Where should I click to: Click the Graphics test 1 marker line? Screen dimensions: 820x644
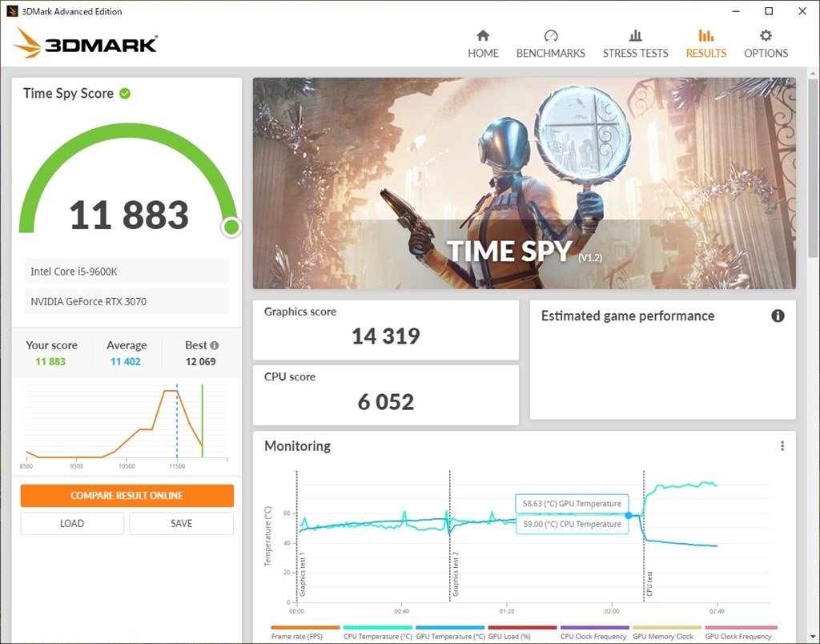pos(297,536)
